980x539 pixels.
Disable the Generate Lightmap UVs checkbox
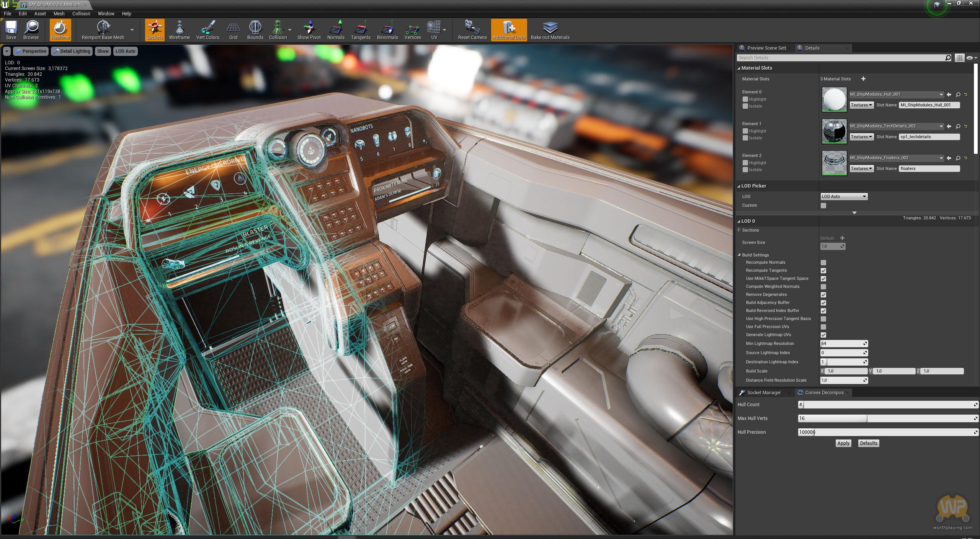click(823, 335)
